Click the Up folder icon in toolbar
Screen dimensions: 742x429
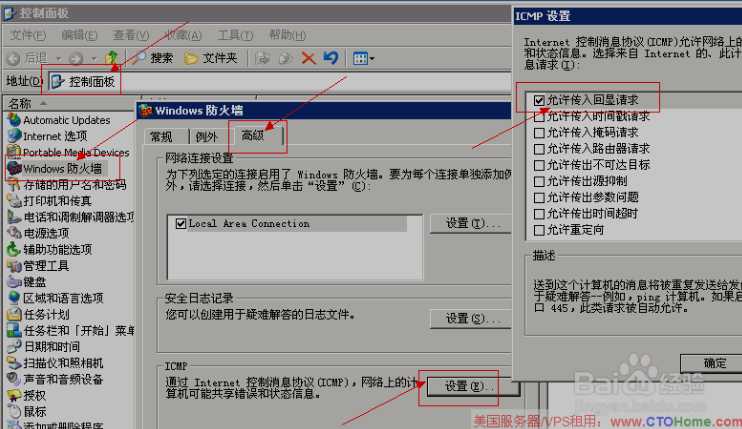pos(112,58)
